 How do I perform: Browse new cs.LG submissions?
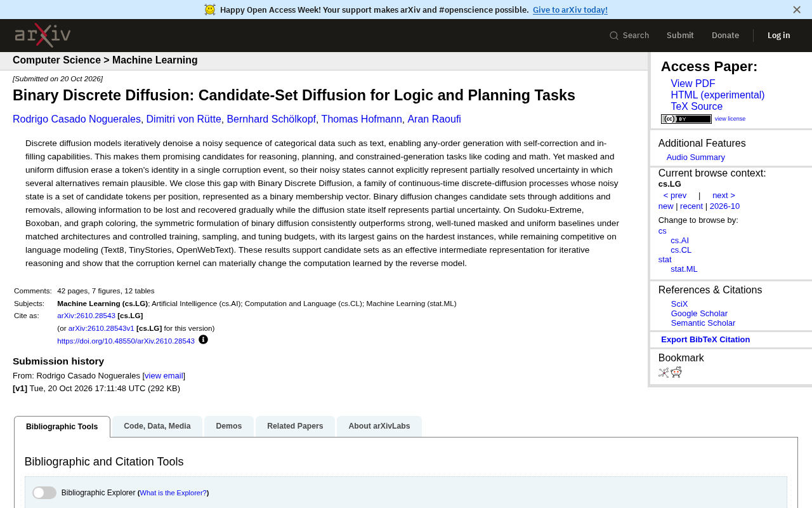pos(666,206)
